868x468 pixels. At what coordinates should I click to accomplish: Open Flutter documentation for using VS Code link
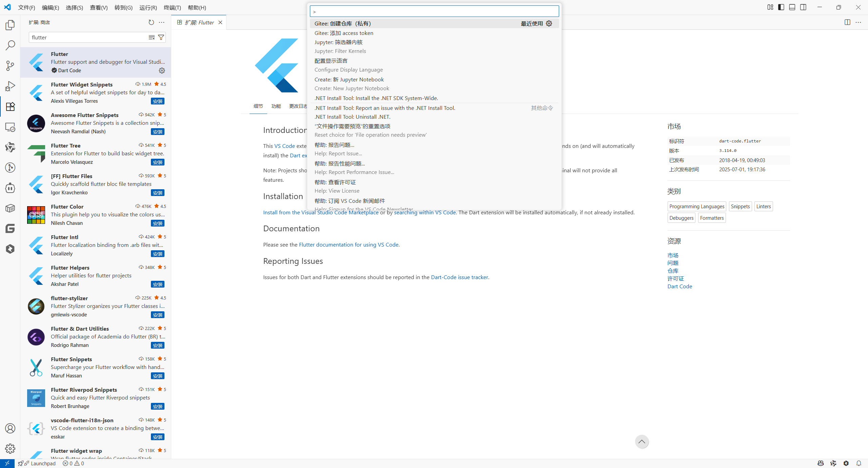pos(349,245)
